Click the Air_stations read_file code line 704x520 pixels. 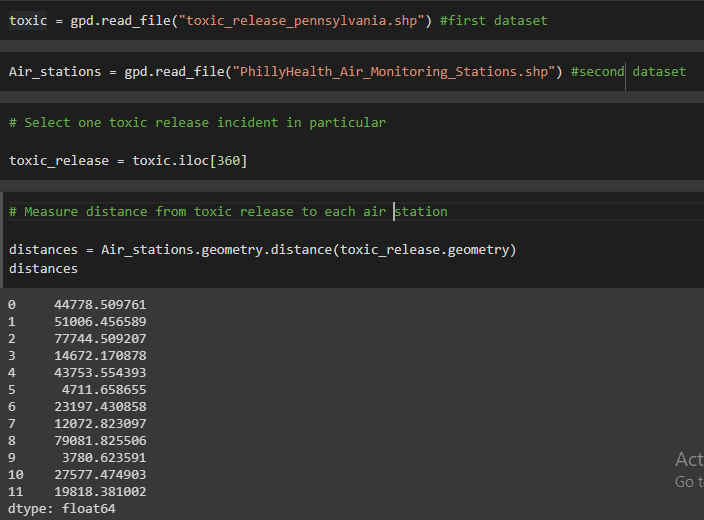point(348,72)
